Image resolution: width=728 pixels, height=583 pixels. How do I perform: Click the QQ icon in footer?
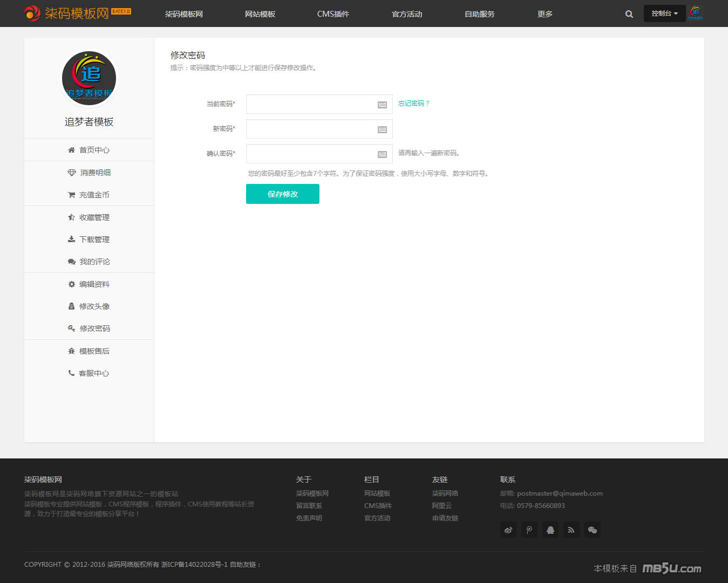point(550,530)
